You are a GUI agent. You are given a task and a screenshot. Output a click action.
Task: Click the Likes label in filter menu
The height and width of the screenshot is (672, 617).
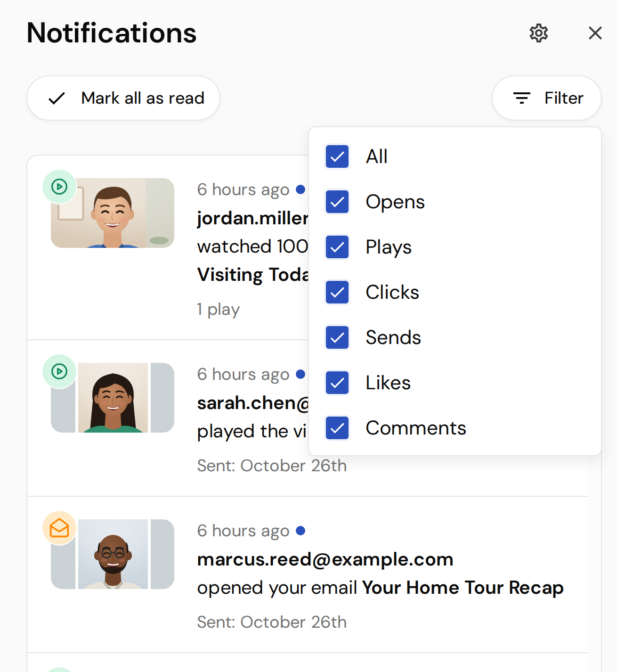[x=388, y=383]
